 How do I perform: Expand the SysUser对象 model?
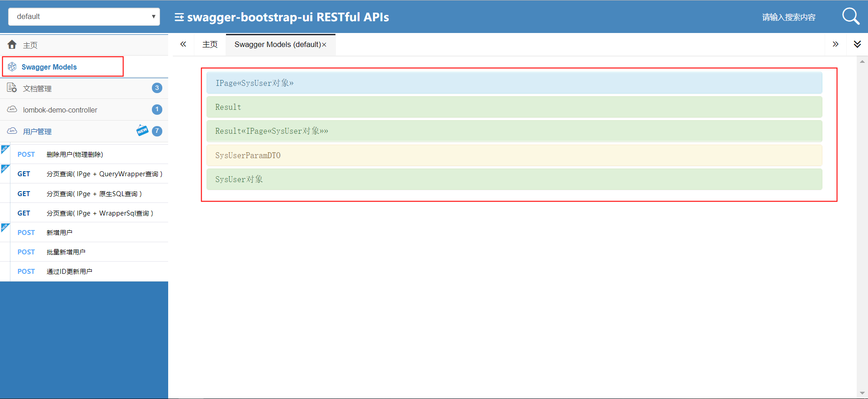514,179
